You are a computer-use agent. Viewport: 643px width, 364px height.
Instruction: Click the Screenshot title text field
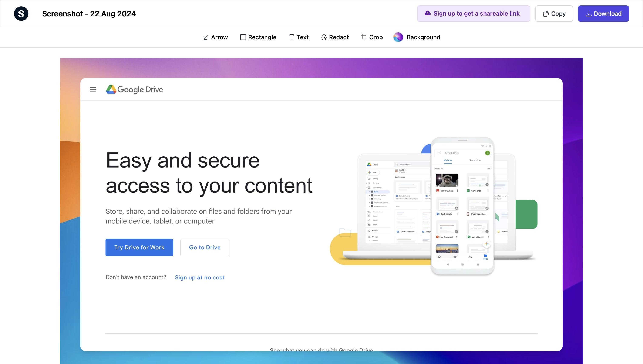click(x=89, y=13)
